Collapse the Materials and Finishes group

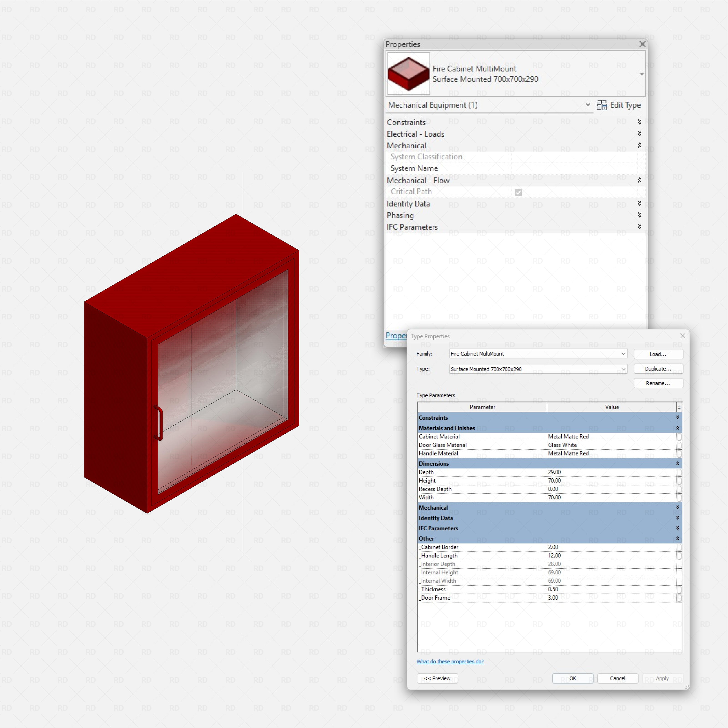pyautogui.click(x=677, y=428)
